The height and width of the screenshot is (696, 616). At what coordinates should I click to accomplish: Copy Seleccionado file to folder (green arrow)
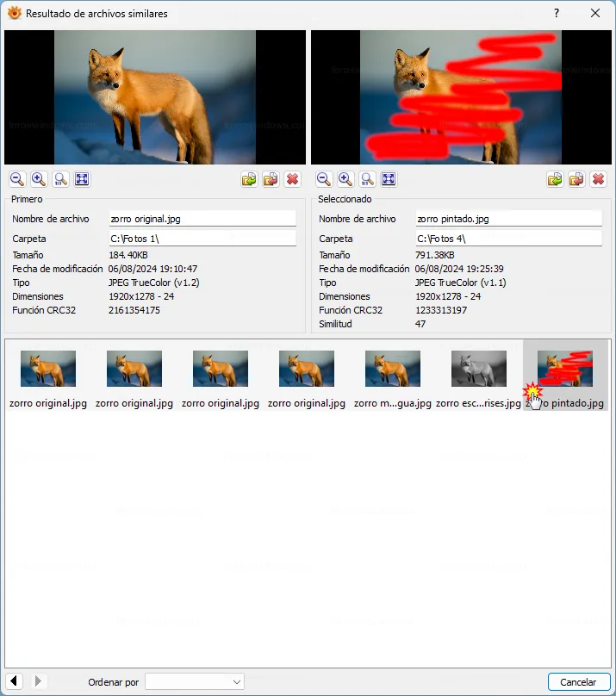point(555,179)
